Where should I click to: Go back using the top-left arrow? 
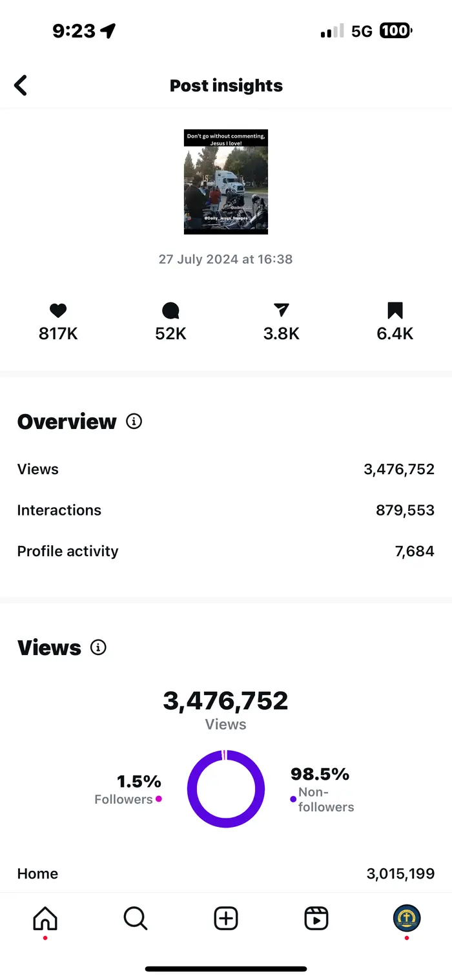point(21,85)
